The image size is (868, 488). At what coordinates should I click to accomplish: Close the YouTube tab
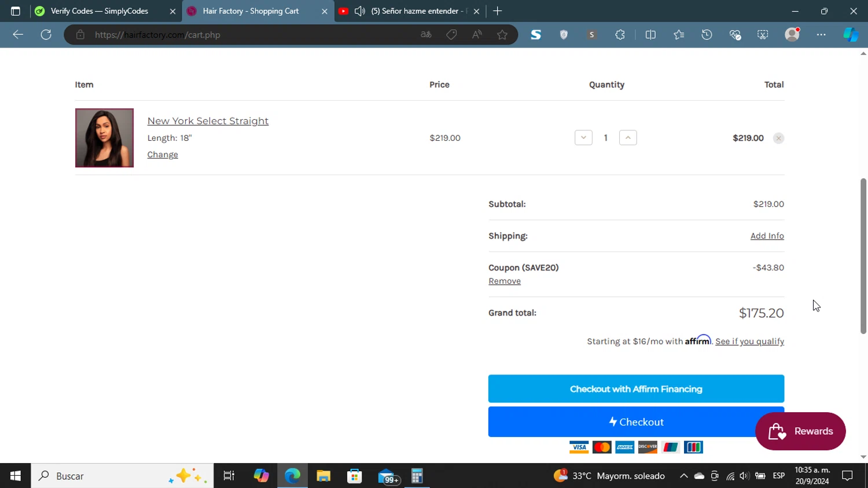(x=476, y=11)
